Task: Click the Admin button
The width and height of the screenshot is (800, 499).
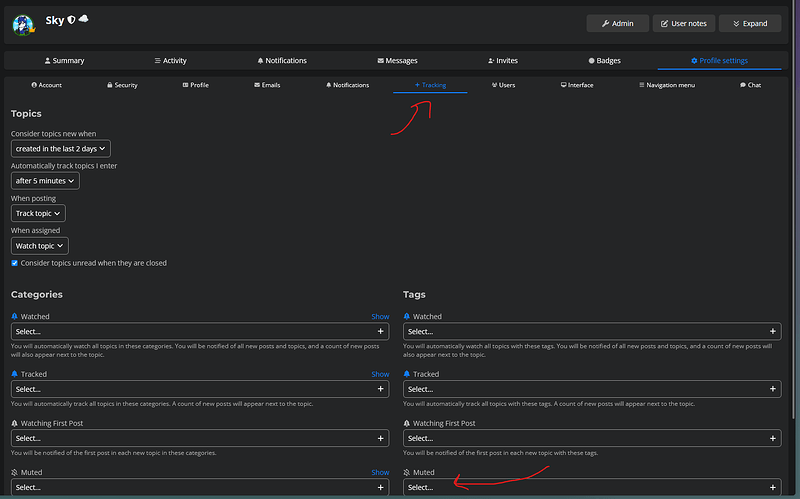Action: pyautogui.click(x=617, y=23)
